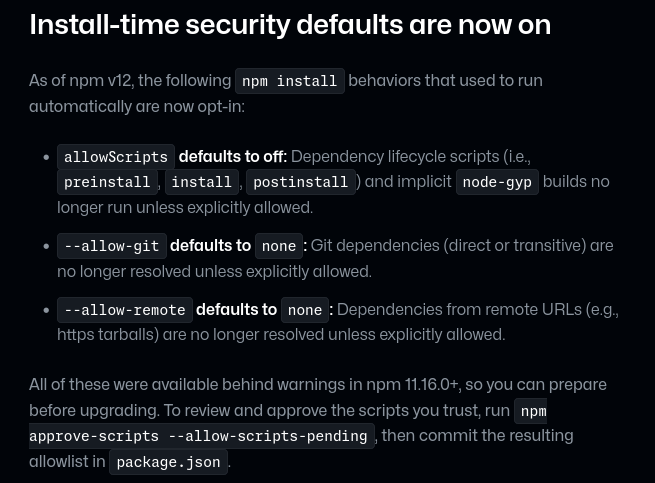Click the 'longer run unless explicitly allowed.' sentence
The image size is (655, 483).
pos(185,208)
